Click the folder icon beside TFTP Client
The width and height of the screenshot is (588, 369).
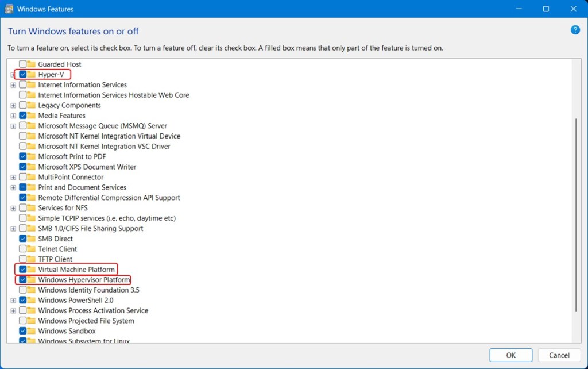(x=31, y=259)
